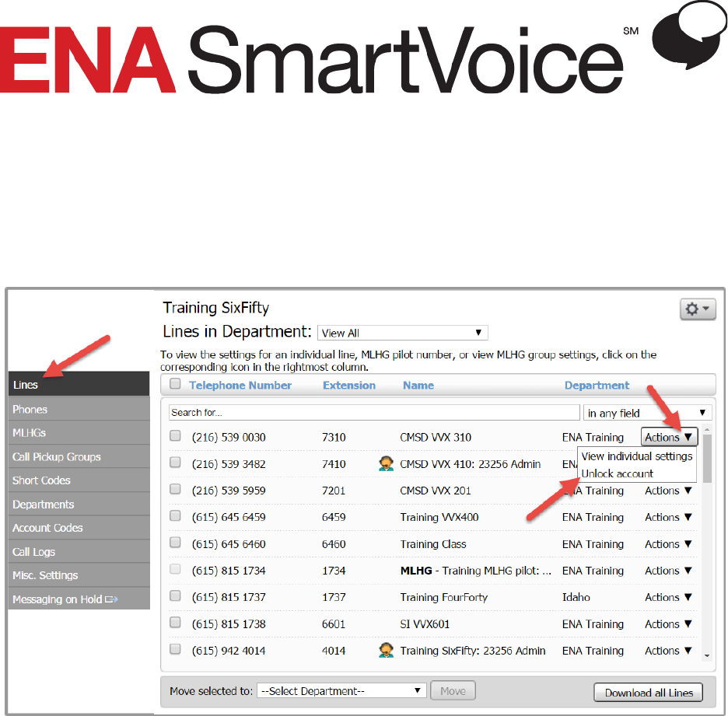
Task: Open the gear settings menu
Action: point(698,309)
